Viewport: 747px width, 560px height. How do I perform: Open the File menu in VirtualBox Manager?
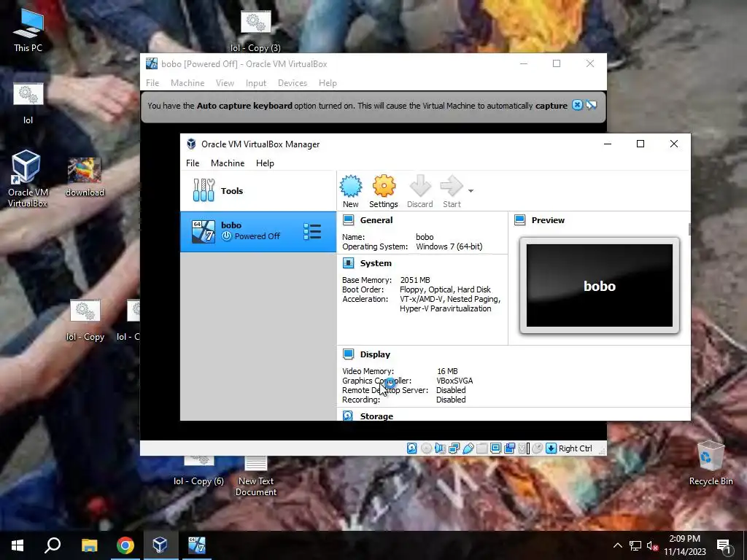point(193,163)
